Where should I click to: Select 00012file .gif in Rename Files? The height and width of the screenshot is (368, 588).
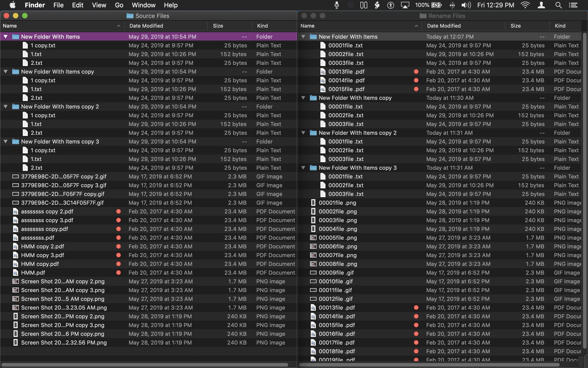(x=440, y=299)
